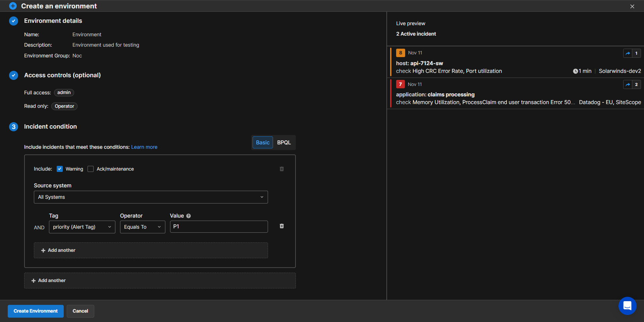Click the share icon on api-7124-sw incident
Screen dimensions: 644x322
click(628, 53)
